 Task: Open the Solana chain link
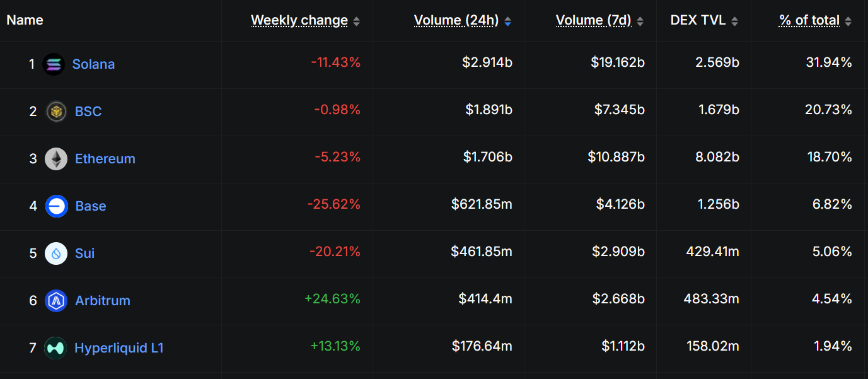[x=93, y=64]
